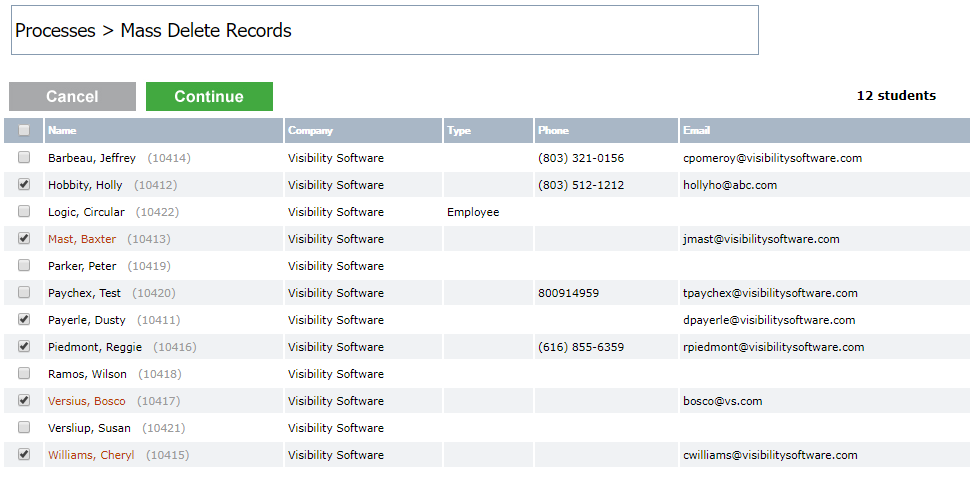Enable the Paychex, Test checkbox

click(x=24, y=293)
